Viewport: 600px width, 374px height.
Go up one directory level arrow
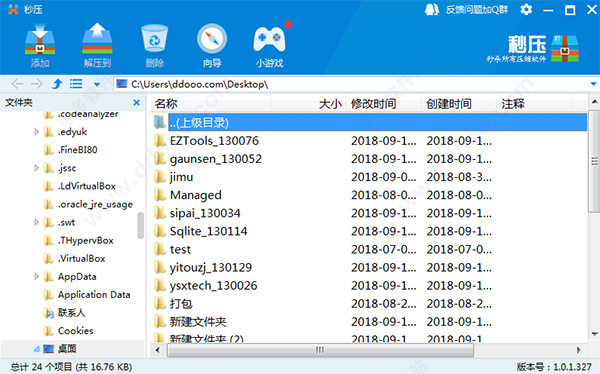57,84
